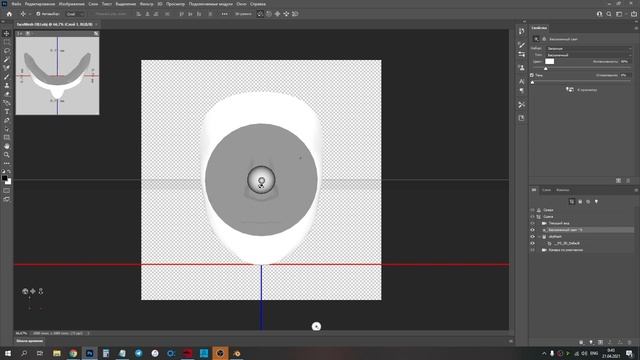
Task: Open the Softness value dropdown
Action: pos(625,75)
